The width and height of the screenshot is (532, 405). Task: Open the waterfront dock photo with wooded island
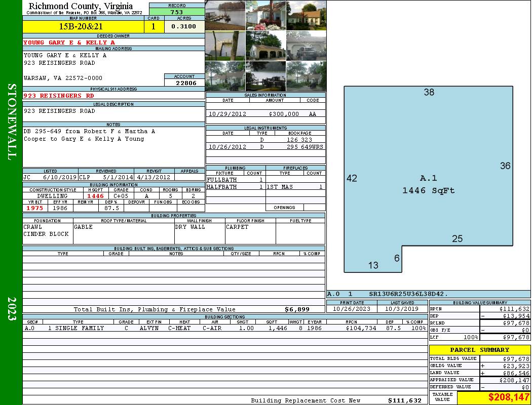pos(225,15)
